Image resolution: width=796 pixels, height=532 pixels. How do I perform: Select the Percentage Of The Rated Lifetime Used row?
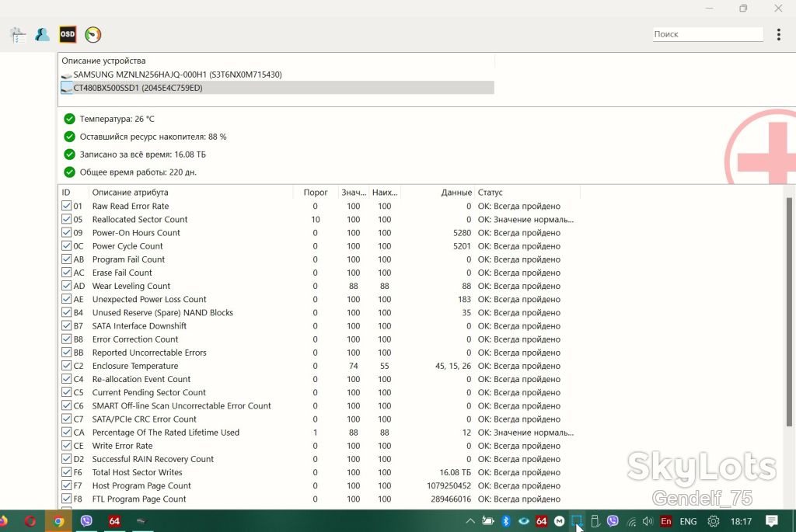point(319,433)
